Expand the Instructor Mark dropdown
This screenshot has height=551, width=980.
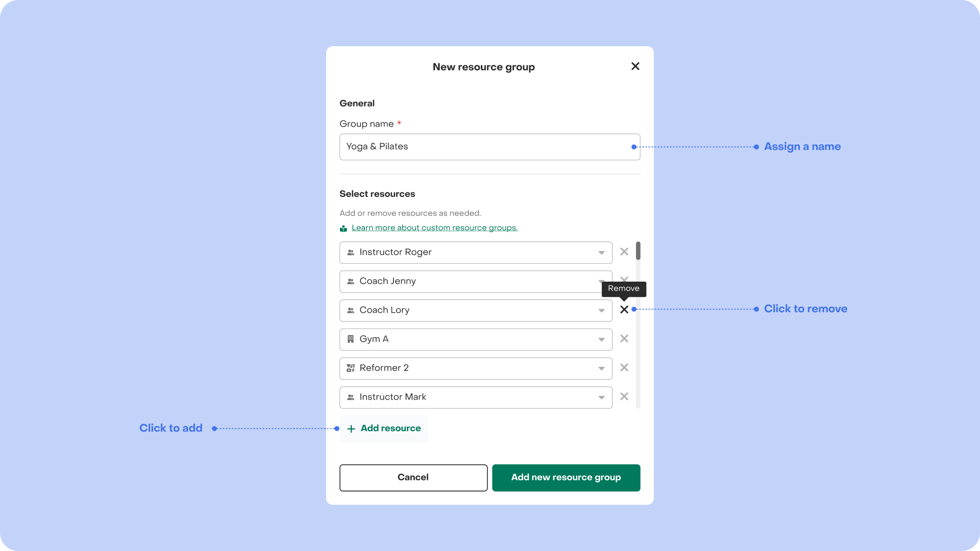tap(601, 398)
